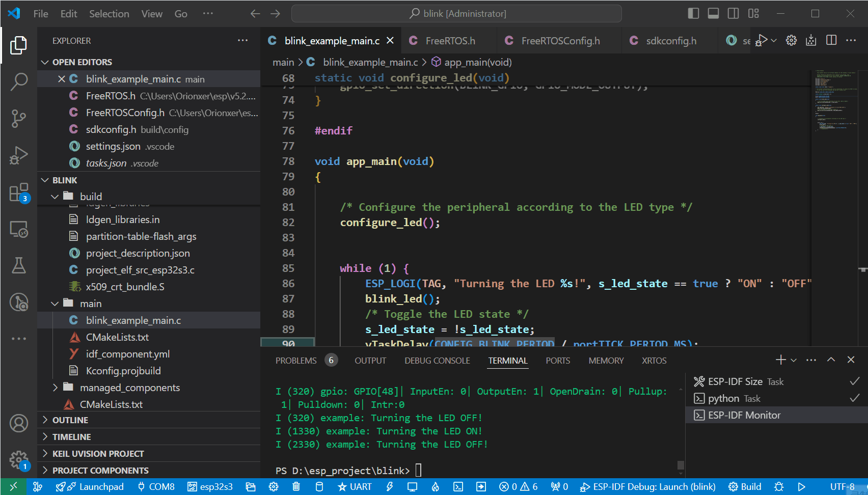Open the Run and Debug view
The width and height of the screenshot is (868, 495).
coord(19,155)
